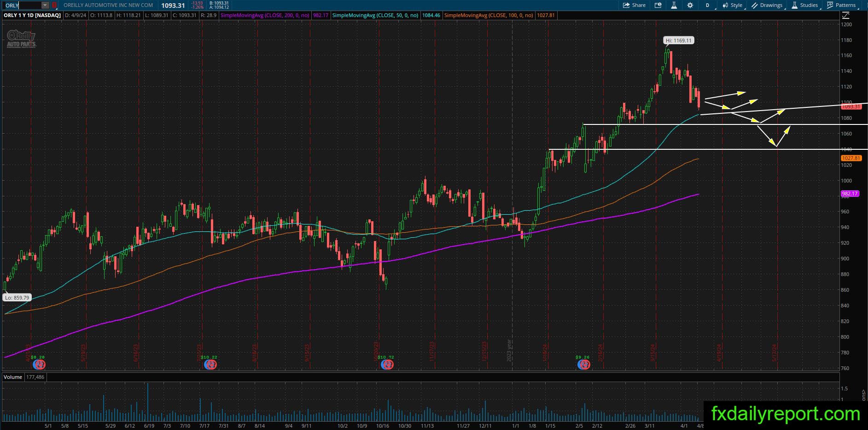This screenshot has width=868, height=430.
Task: Click the 1093.31 red price axis tag
Action: coord(851,106)
